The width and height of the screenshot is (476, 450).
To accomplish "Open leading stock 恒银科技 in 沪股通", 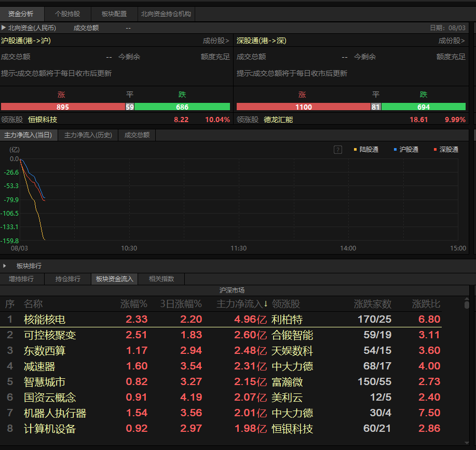I will [x=43, y=120].
